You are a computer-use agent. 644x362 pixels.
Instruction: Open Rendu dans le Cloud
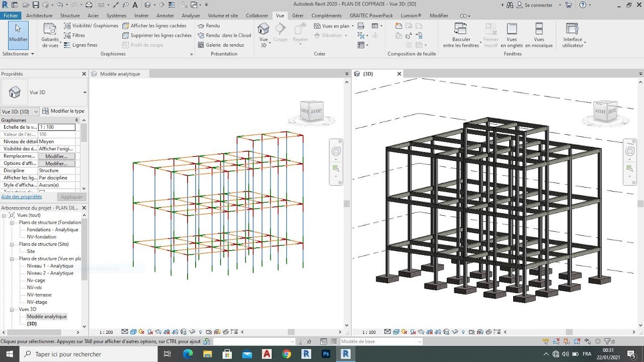pyautogui.click(x=224, y=35)
